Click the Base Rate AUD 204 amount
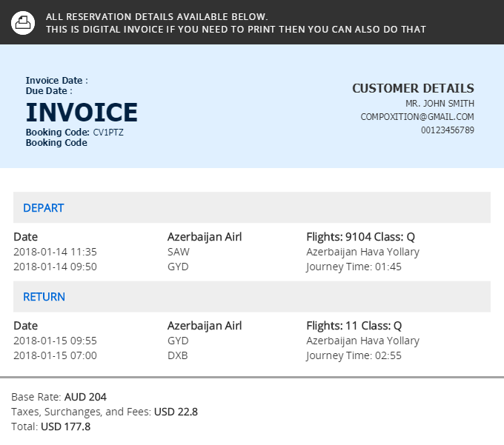 pos(85,397)
